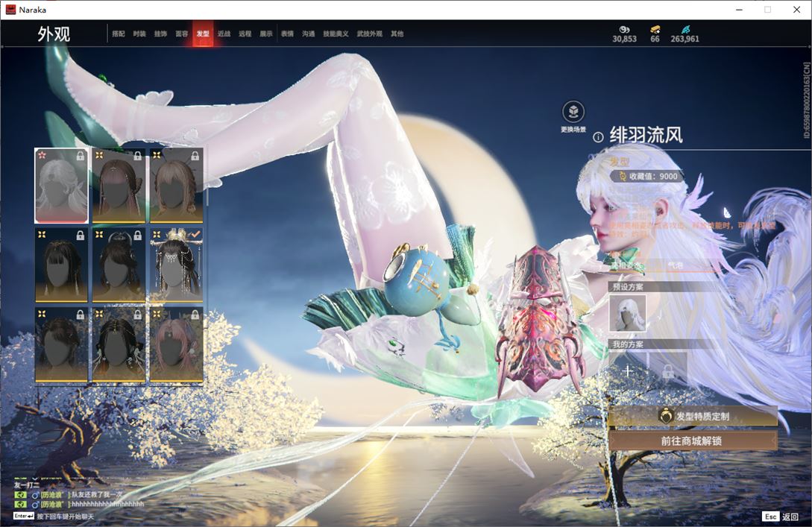The image size is (812, 527).
Task: Click the chat message 队友还救了我一次
Action: tap(98, 494)
